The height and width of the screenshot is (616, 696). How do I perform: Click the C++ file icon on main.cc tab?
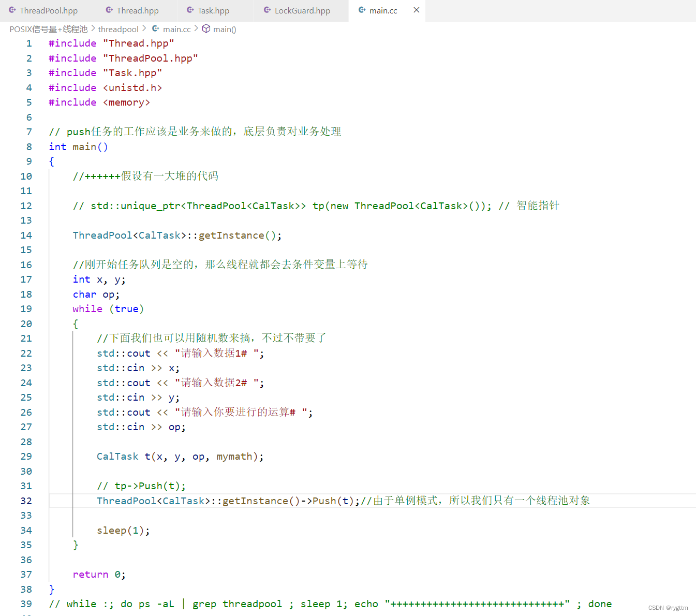tap(362, 10)
